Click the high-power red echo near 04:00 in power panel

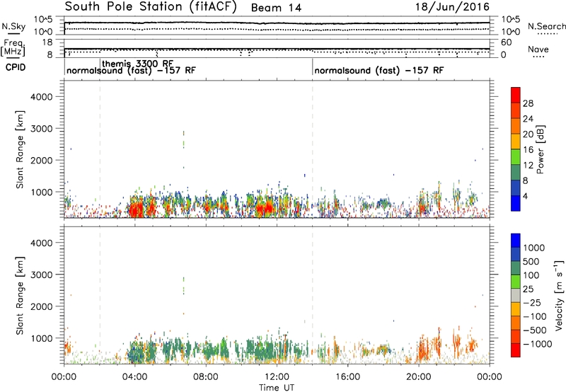tap(137, 208)
